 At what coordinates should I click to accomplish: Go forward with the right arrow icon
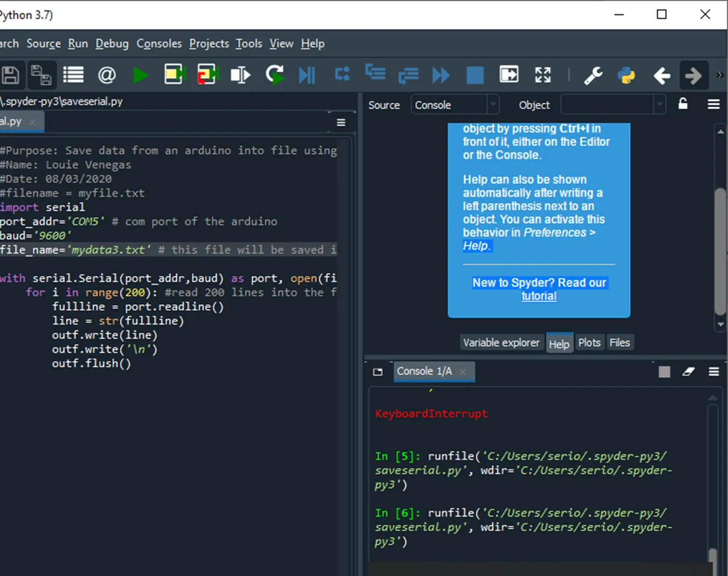pos(693,76)
